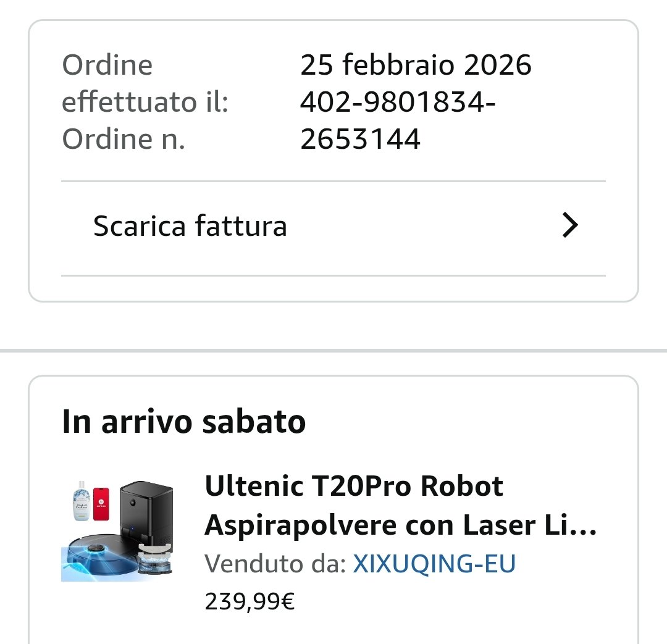
Task: Click the red phone in product image
Action: click(x=101, y=504)
